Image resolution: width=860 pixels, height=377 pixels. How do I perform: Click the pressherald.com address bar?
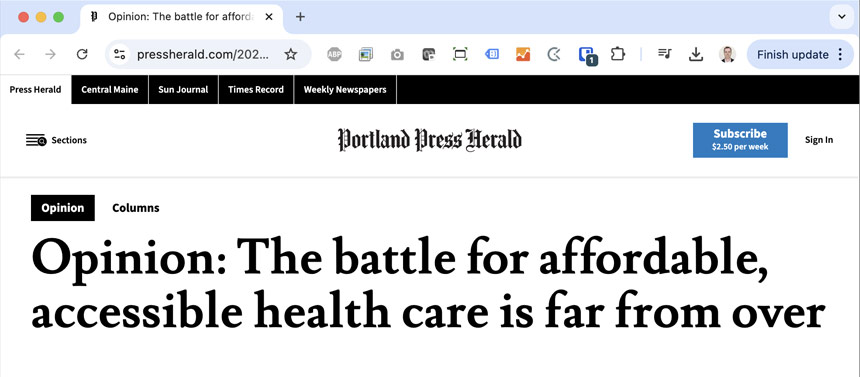pyautogui.click(x=203, y=54)
